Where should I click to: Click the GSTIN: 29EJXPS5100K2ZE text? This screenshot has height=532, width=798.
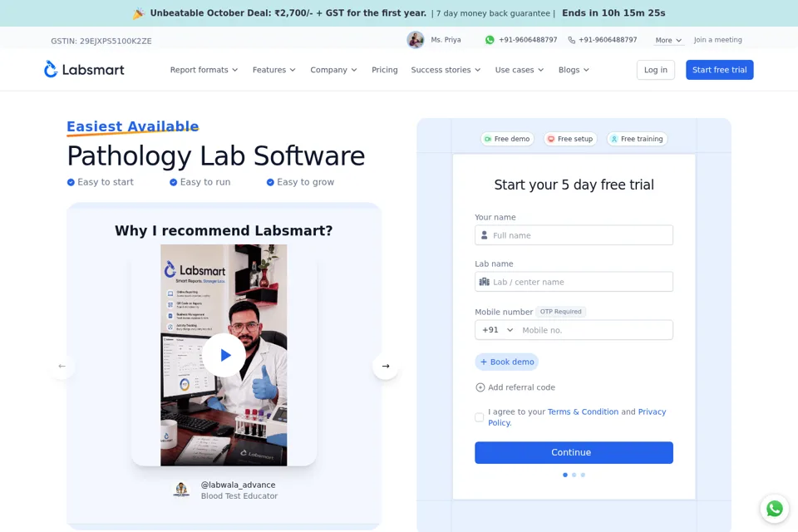(101, 41)
